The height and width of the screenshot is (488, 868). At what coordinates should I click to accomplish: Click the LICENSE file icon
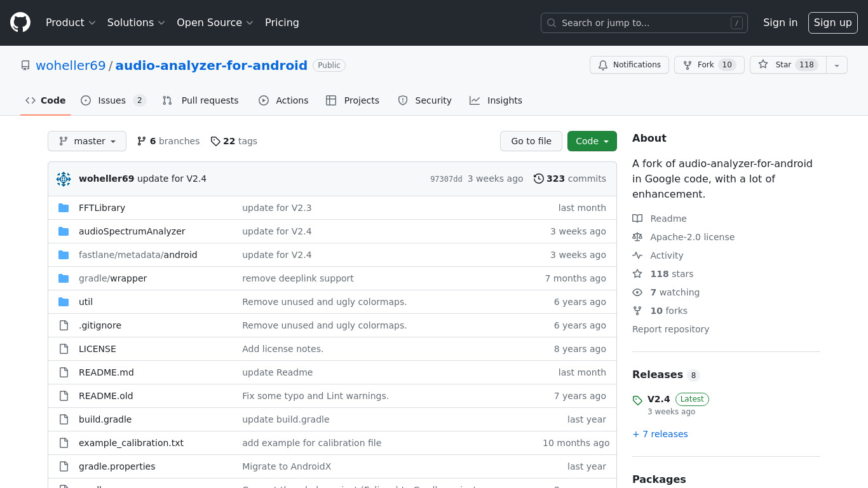pyautogui.click(x=64, y=349)
